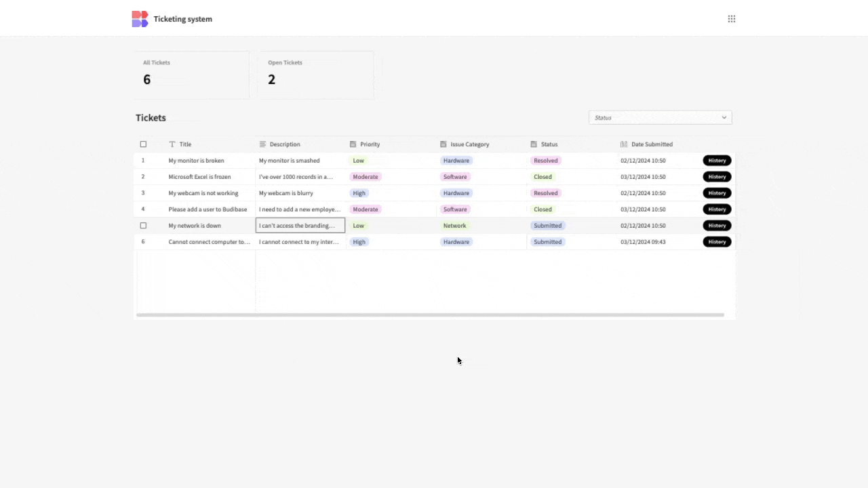This screenshot has height=488, width=868.
Task: Select the 'All Tickets' summary card
Action: [x=191, y=73]
